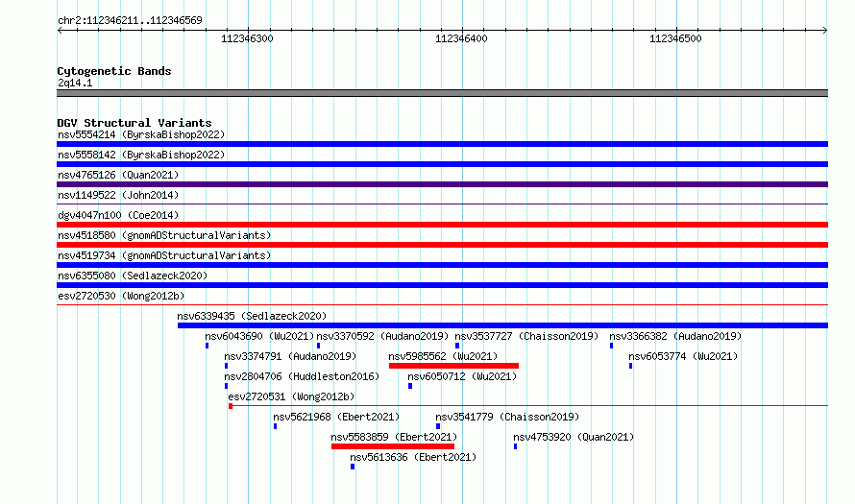Click the red marker starting esv2720531

(x=231, y=406)
